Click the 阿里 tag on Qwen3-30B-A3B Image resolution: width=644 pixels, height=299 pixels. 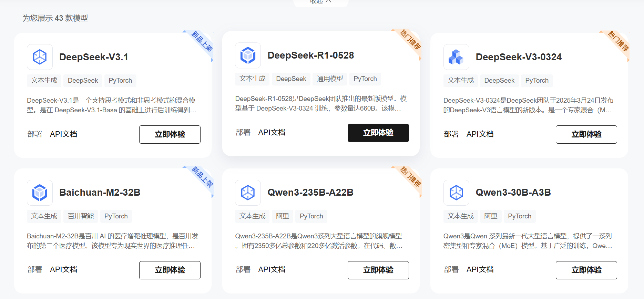[x=491, y=216]
